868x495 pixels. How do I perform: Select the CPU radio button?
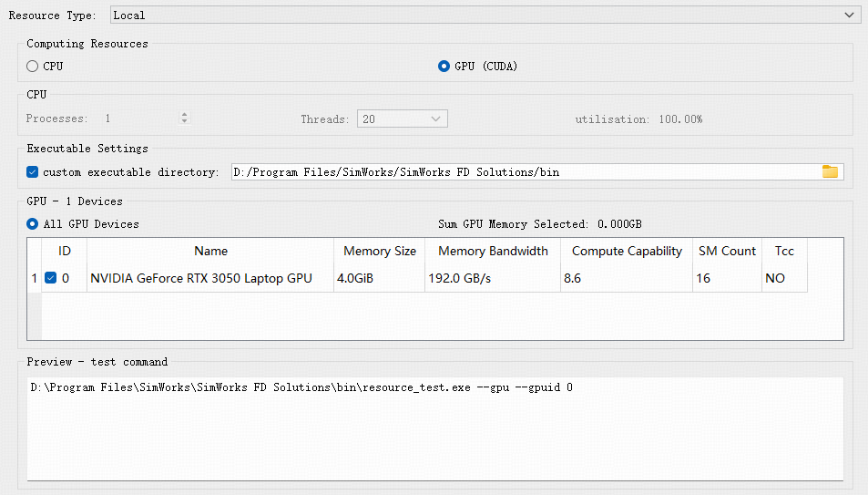click(33, 67)
